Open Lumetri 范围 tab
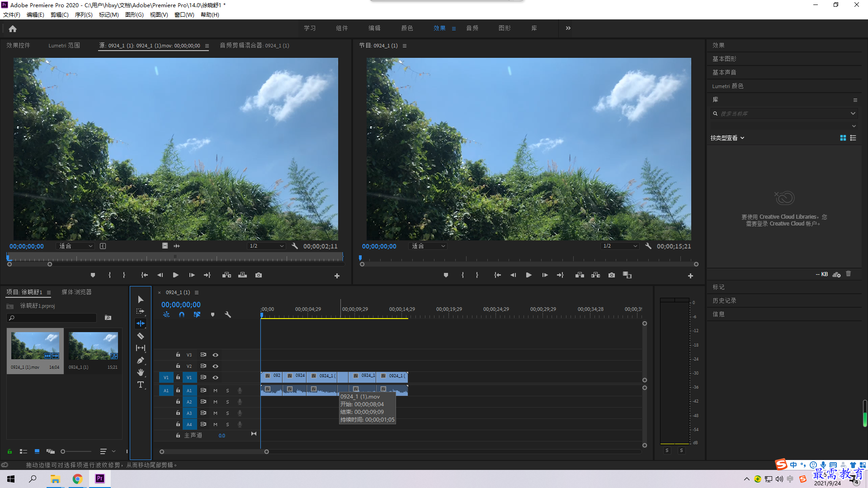This screenshot has width=868, height=488. 64,45
